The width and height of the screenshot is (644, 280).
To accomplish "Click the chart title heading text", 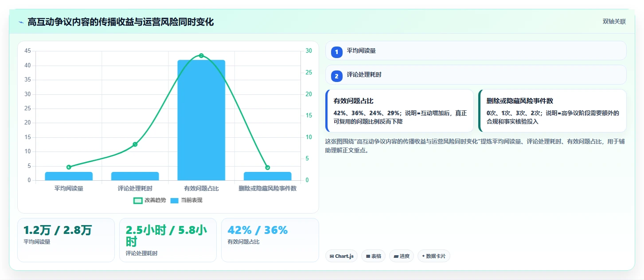I will 121,22.
